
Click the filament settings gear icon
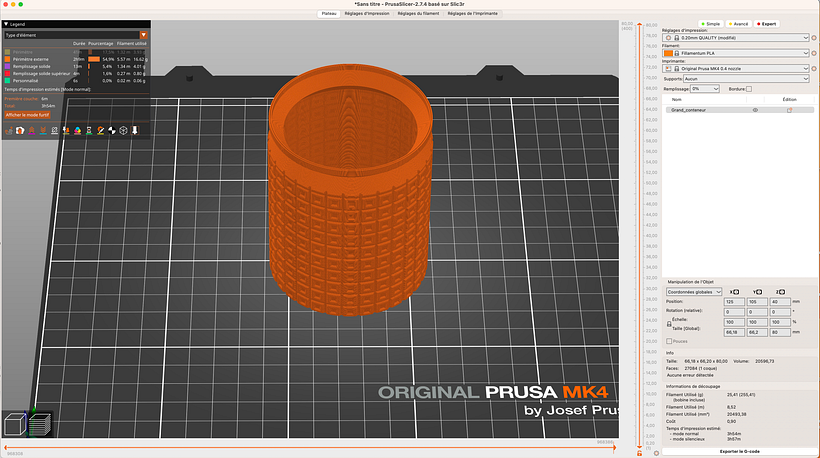pyautogui.click(x=812, y=52)
